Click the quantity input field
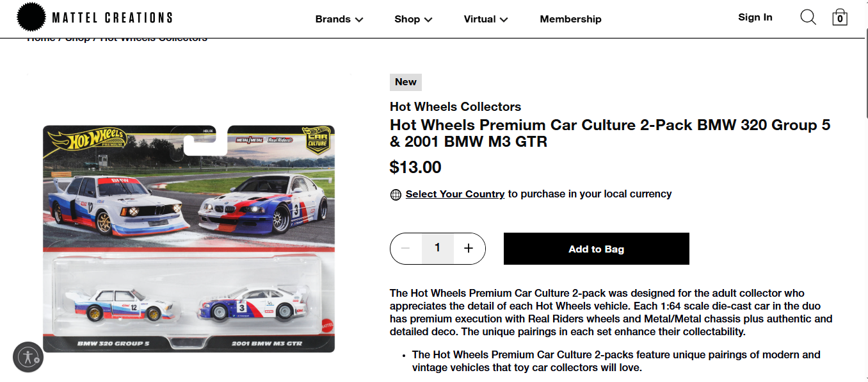 point(437,248)
